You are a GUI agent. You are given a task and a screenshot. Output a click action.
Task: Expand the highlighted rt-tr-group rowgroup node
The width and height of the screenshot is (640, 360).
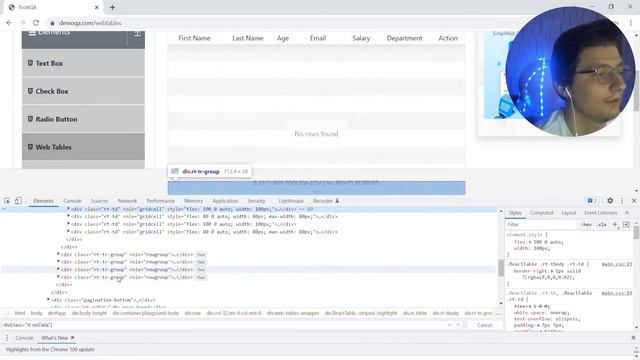[x=58, y=269]
